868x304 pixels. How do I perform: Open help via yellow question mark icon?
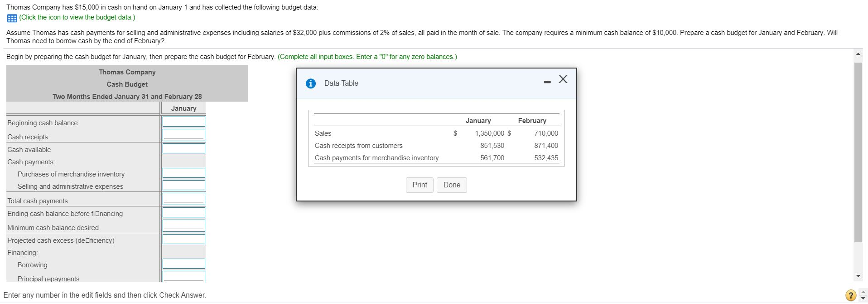click(851, 295)
